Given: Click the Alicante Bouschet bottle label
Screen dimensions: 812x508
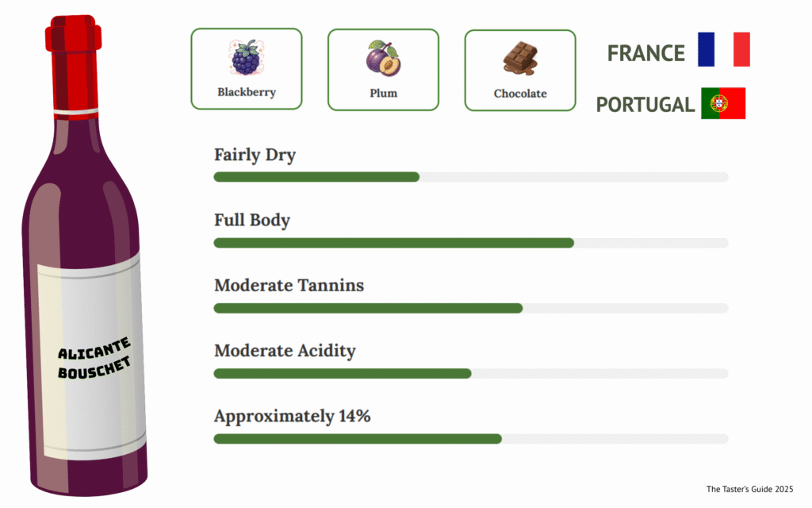Looking at the screenshot, I should pyautogui.click(x=94, y=357).
